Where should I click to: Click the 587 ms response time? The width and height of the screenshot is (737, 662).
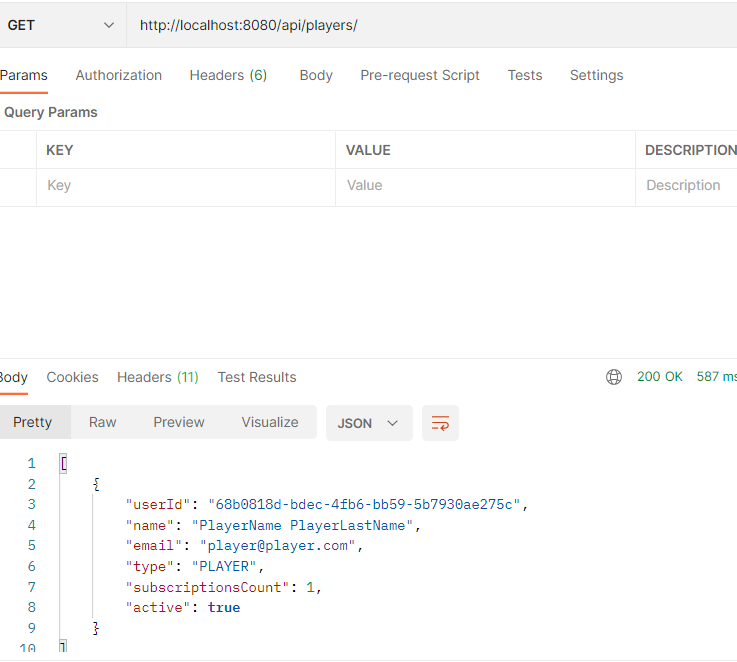tap(716, 377)
